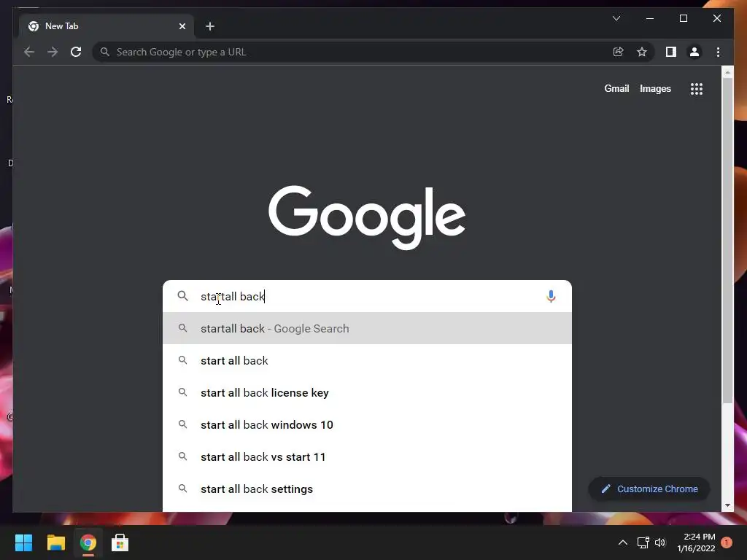Click the page vertical scrollbar thumb
The width and height of the screenshot is (747, 560).
coord(727,241)
